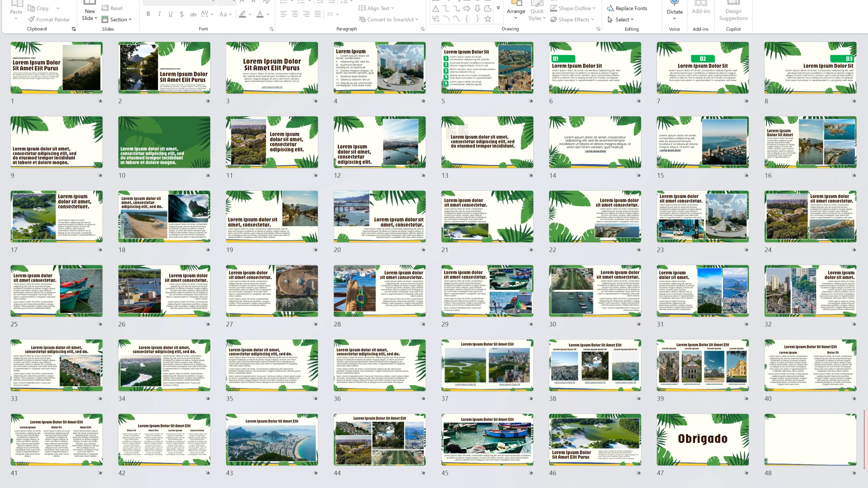Toggle Italic formatting in the Font group
The width and height of the screenshot is (868, 488).
coord(159,14)
